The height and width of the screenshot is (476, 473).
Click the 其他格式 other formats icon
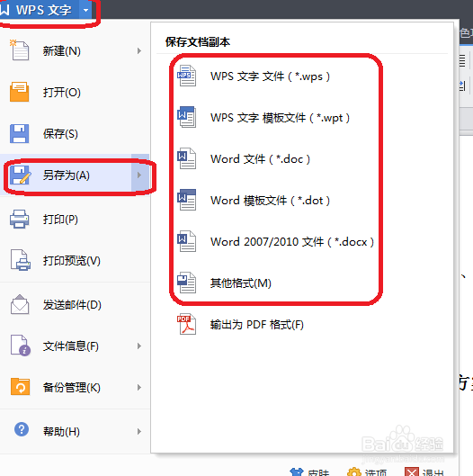(x=186, y=283)
